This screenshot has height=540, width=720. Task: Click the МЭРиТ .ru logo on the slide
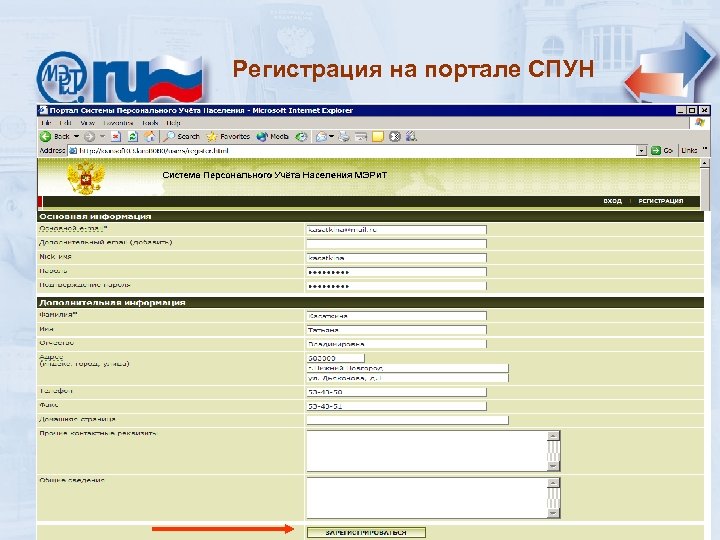coord(119,77)
